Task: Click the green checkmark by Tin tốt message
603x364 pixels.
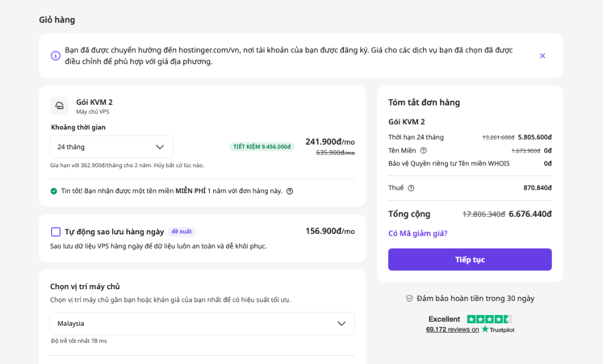Action: (x=54, y=191)
